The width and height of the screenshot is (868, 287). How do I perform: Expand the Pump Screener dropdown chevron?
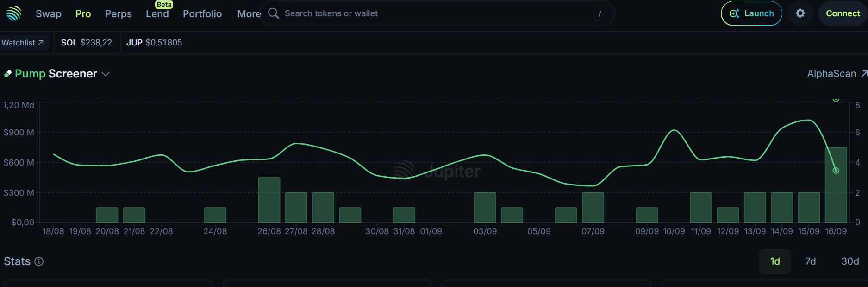[x=106, y=74]
